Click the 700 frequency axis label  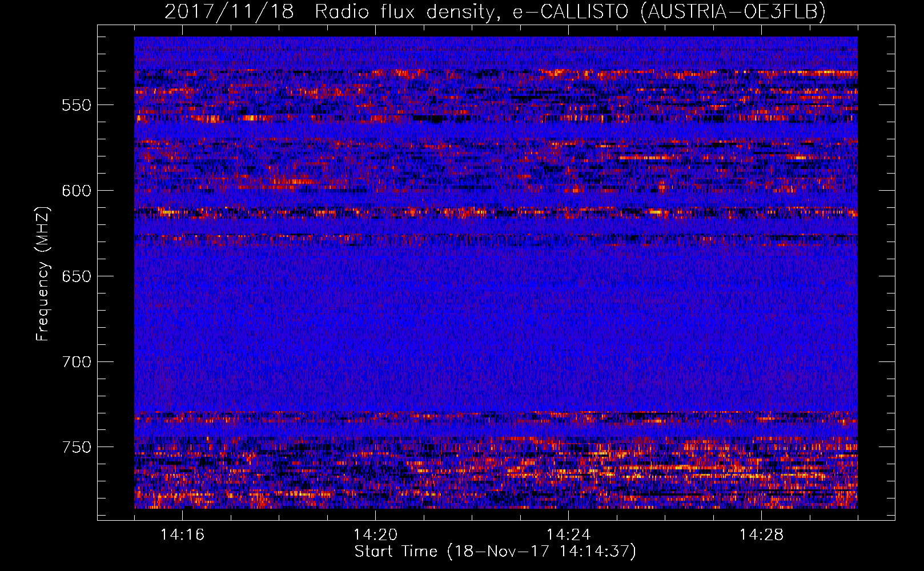point(77,362)
